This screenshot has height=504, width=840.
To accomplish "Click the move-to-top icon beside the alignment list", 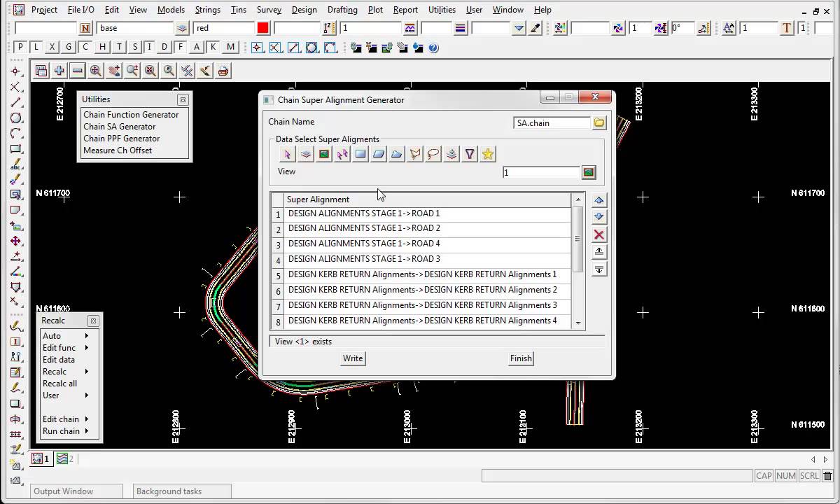I will 599,252.
